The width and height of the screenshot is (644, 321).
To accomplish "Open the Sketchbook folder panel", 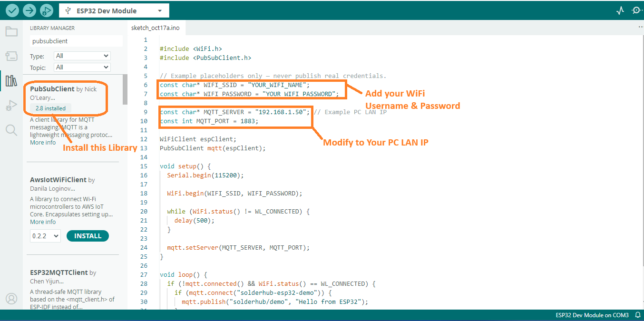I will 11,32.
